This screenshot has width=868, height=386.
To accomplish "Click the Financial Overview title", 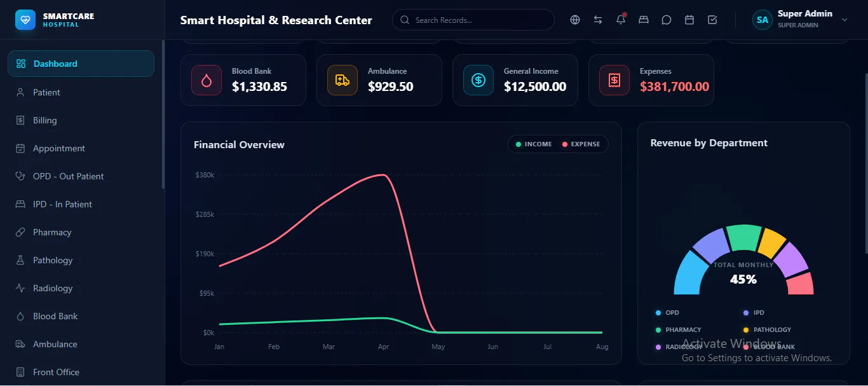I will click(x=239, y=145).
